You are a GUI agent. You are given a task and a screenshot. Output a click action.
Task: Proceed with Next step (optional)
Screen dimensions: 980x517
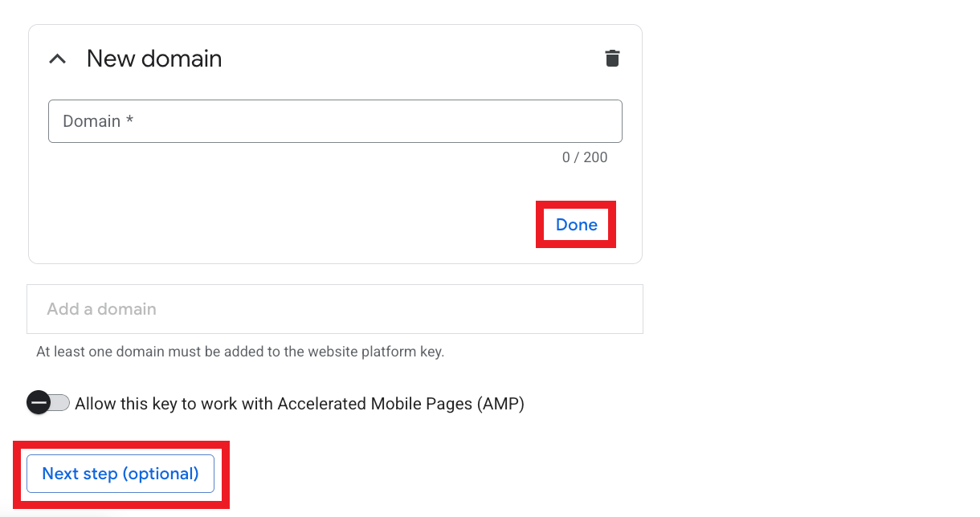(120, 474)
